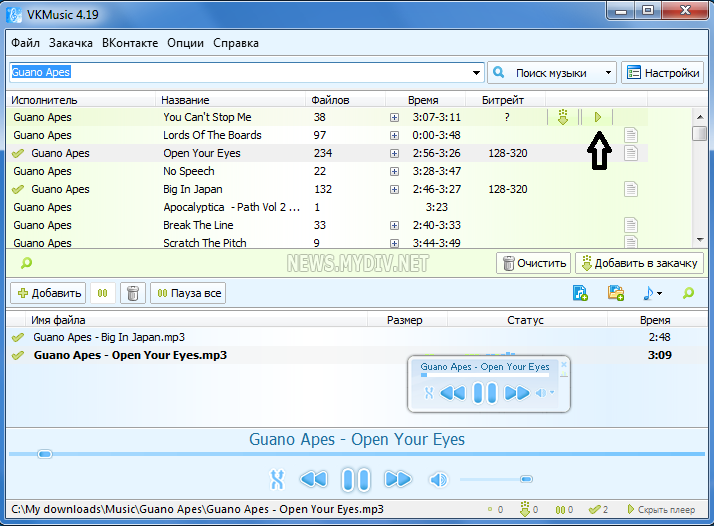Click the track seek slider handle

click(45, 454)
